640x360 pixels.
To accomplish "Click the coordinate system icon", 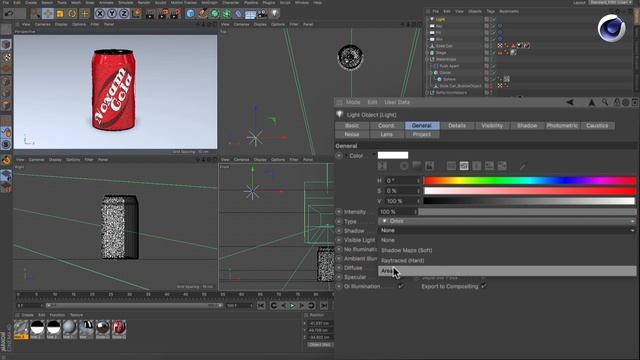I will 136,13.
